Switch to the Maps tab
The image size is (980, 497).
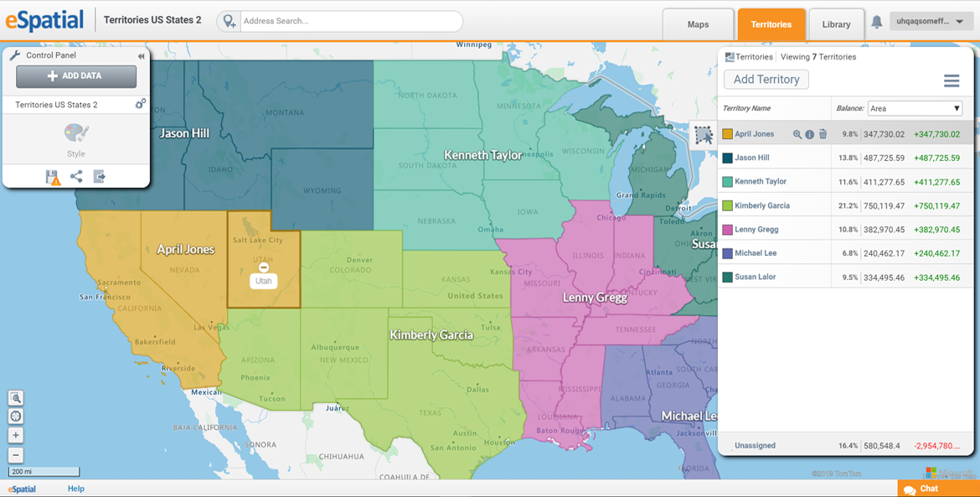click(x=698, y=24)
